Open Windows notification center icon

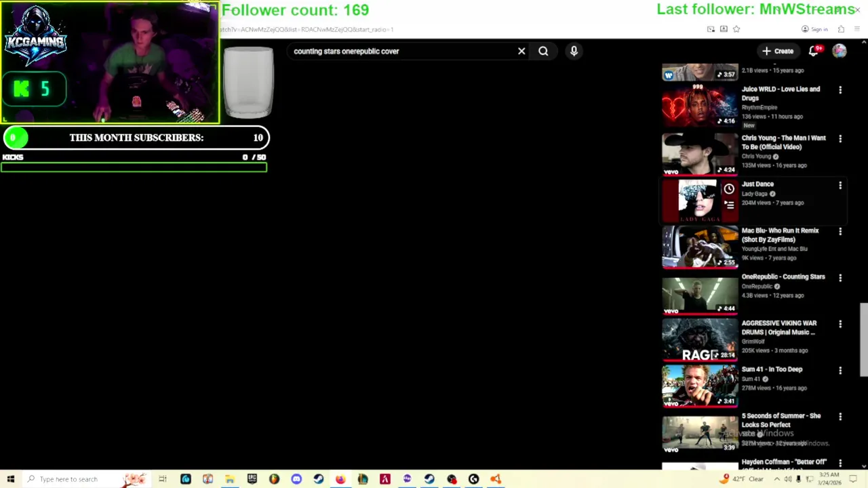tap(853, 479)
